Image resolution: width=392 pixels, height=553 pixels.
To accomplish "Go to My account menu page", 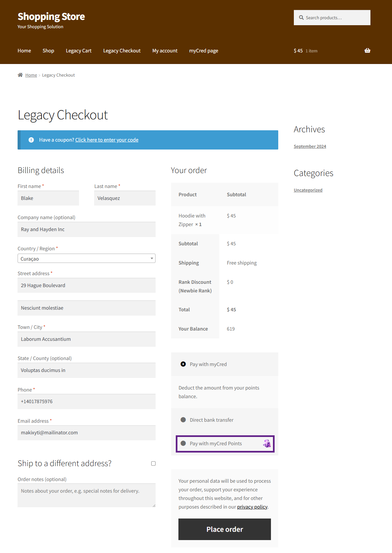I will pos(165,51).
